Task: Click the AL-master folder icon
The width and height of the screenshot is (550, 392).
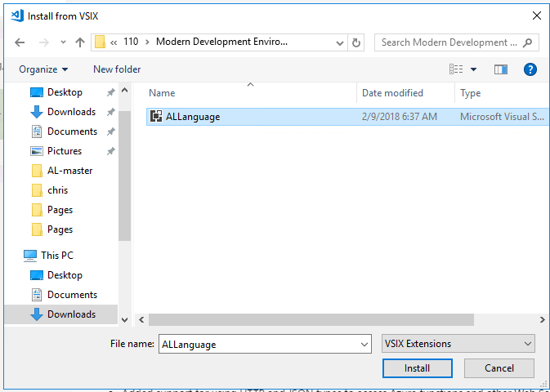Action: (x=37, y=171)
